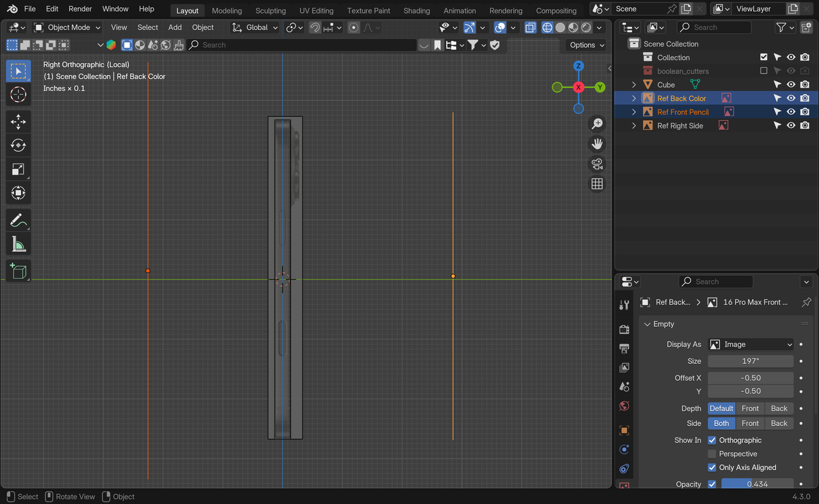Open viewport shading options dropdown arrow
The height and width of the screenshot is (504, 819).
(x=600, y=28)
